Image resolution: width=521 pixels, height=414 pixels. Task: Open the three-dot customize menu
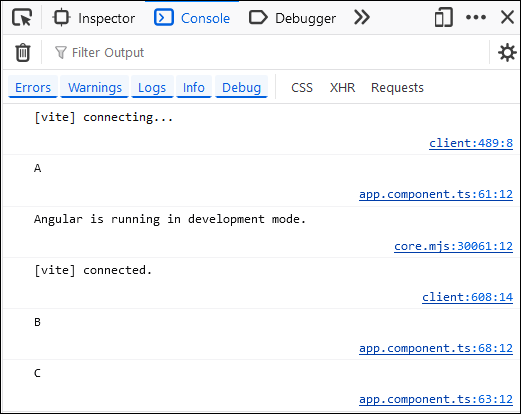[476, 17]
